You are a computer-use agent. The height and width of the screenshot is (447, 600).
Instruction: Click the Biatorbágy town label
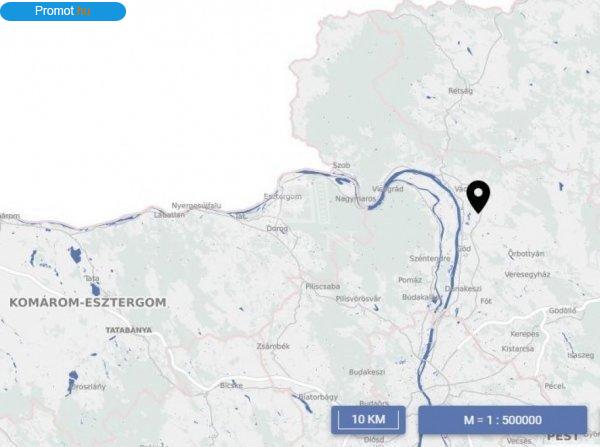click(x=318, y=397)
